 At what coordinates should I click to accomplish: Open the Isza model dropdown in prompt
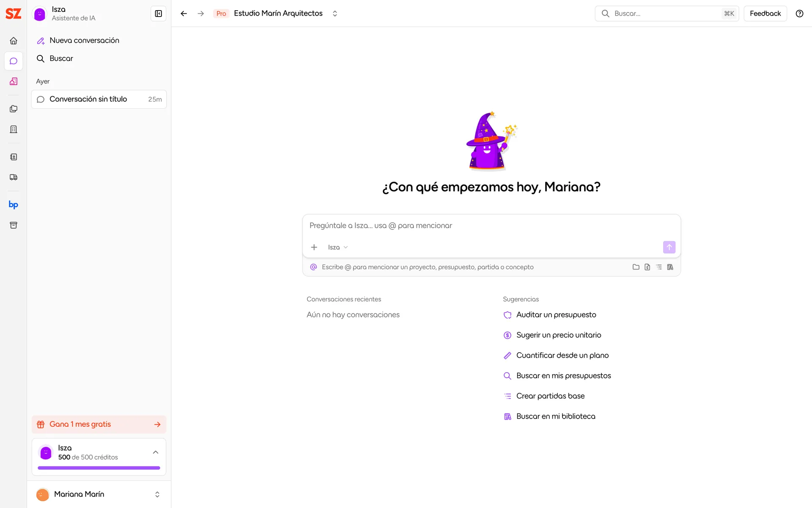[x=337, y=247]
